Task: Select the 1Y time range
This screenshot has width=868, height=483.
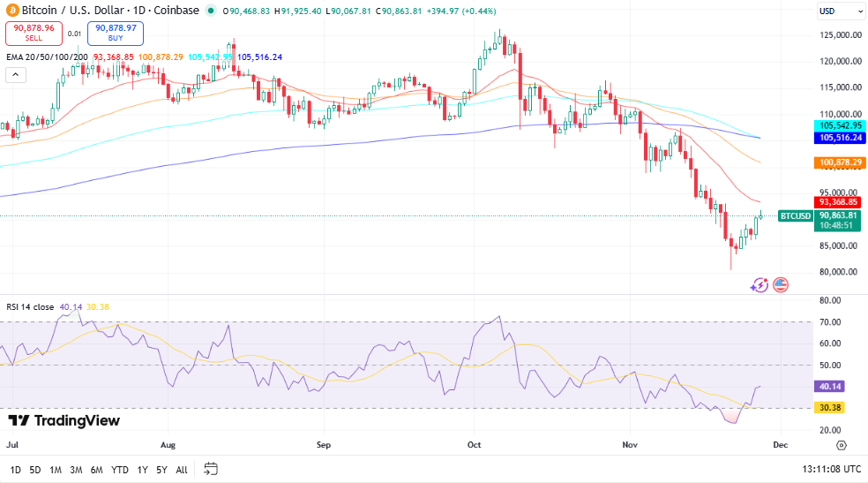Action: [x=142, y=470]
